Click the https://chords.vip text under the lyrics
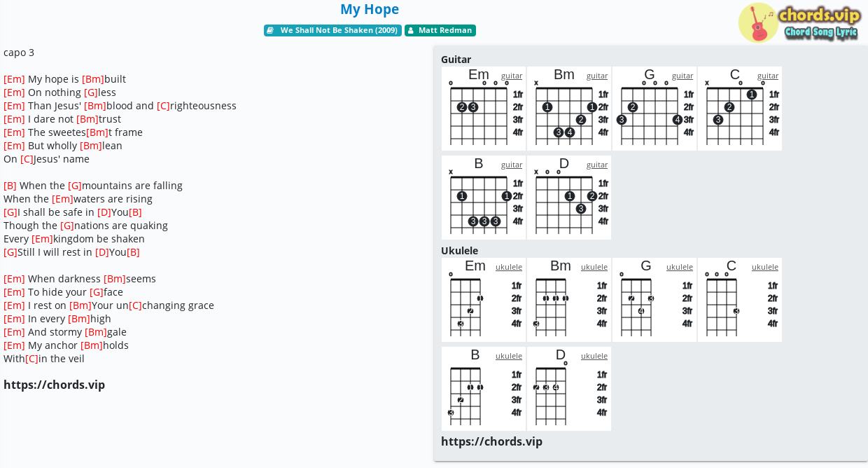 54,385
